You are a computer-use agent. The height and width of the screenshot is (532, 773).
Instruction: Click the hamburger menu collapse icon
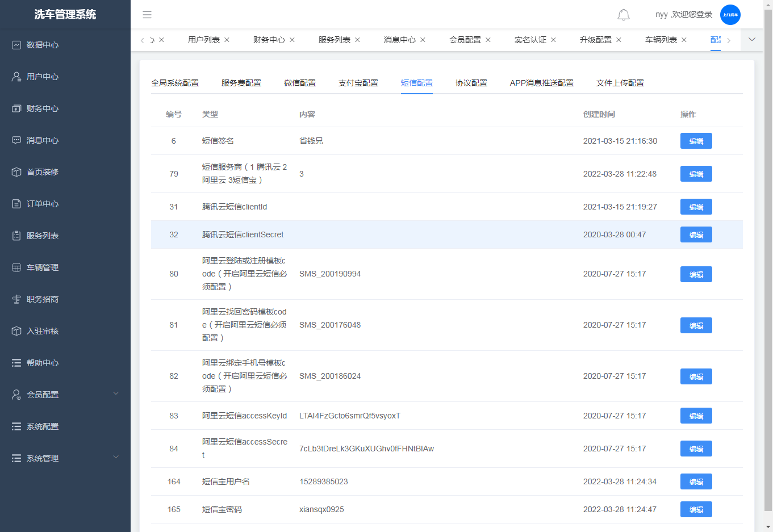coord(147,15)
